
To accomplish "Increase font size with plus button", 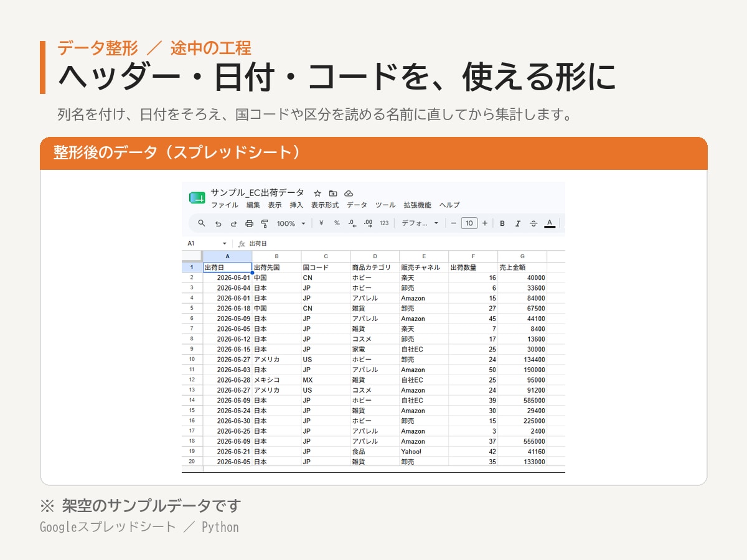I will pyautogui.click(x=485, y=223).
